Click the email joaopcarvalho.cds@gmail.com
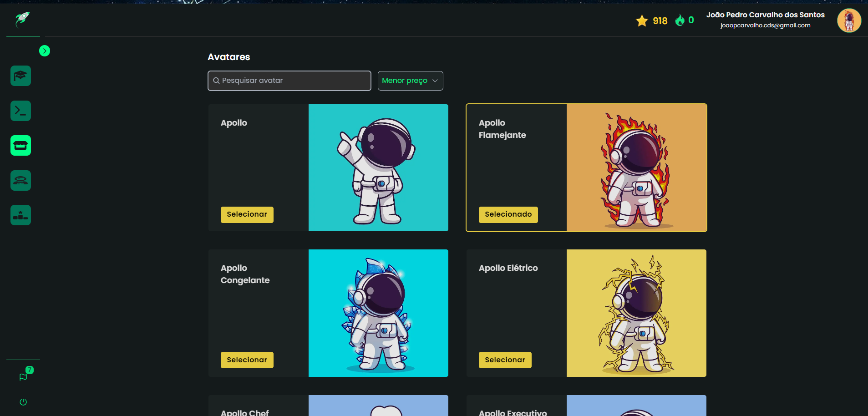868x416 pixels. coord(765,25)
